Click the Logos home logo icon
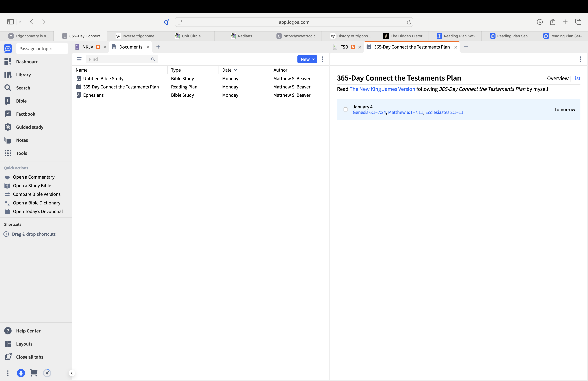 8,49
